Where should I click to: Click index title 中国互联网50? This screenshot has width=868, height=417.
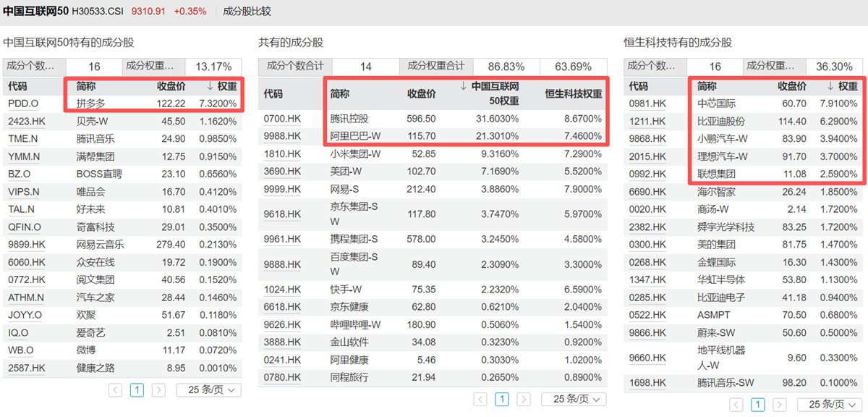point(35,11)
